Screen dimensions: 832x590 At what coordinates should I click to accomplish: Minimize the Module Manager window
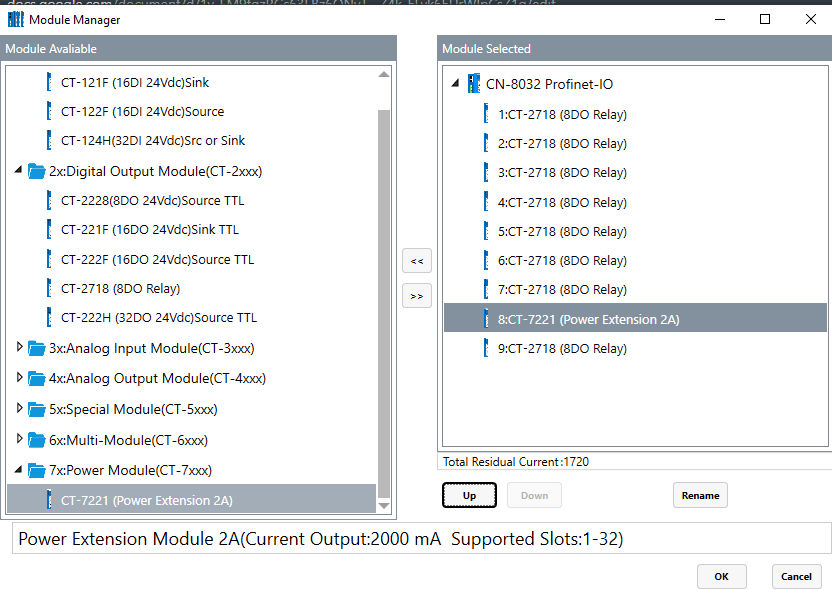coord(720,19)
